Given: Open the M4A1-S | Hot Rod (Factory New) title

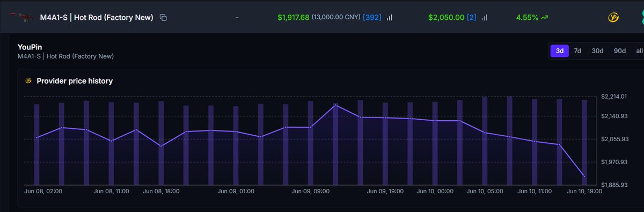Looking at the screenshot, I should click(97, 18).
